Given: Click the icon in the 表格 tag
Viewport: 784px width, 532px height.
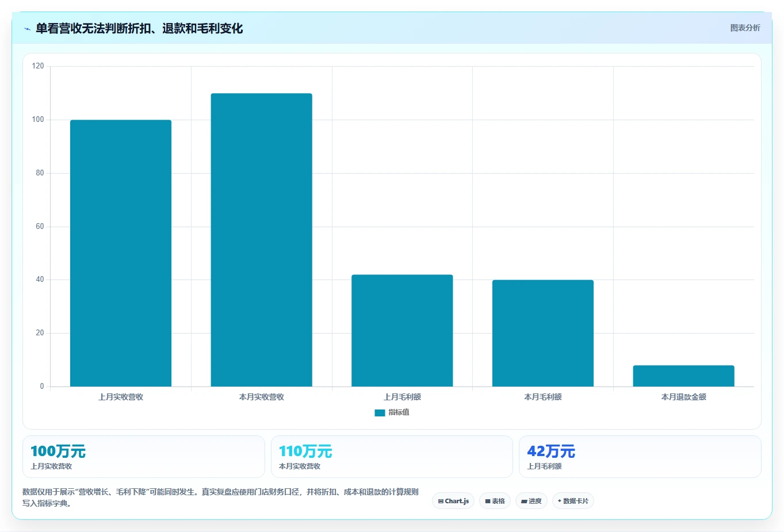Looking at the screenshot, I should [x=488, y=502].
